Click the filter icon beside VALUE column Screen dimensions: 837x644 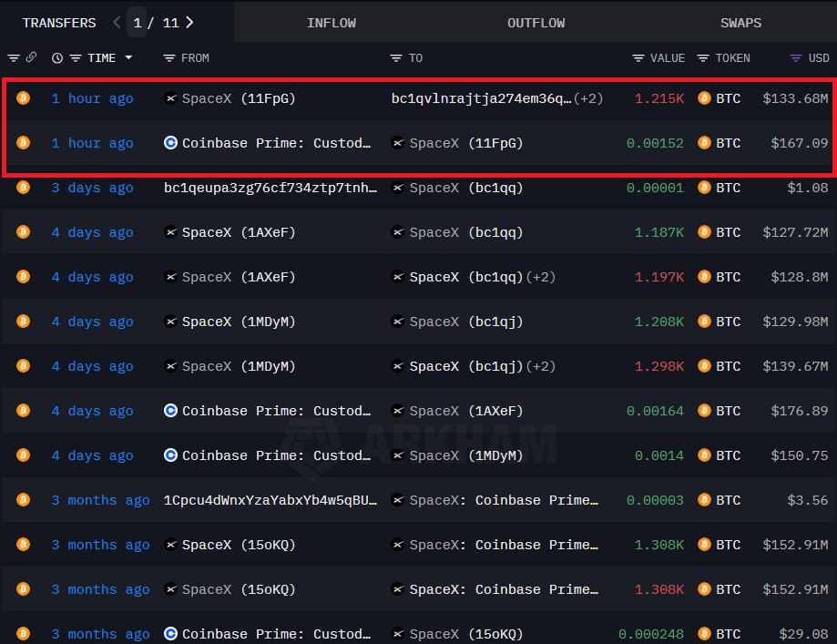click(x=638, y=58)
